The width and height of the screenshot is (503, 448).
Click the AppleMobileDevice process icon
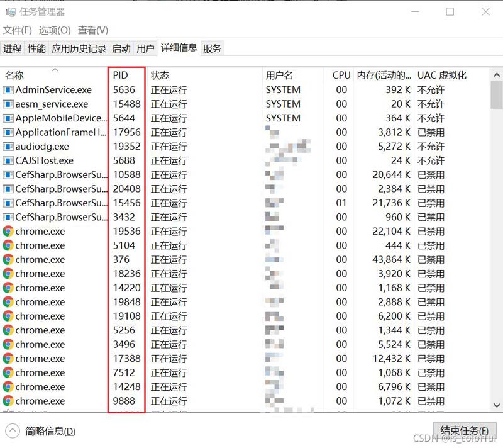click(8, 118)
